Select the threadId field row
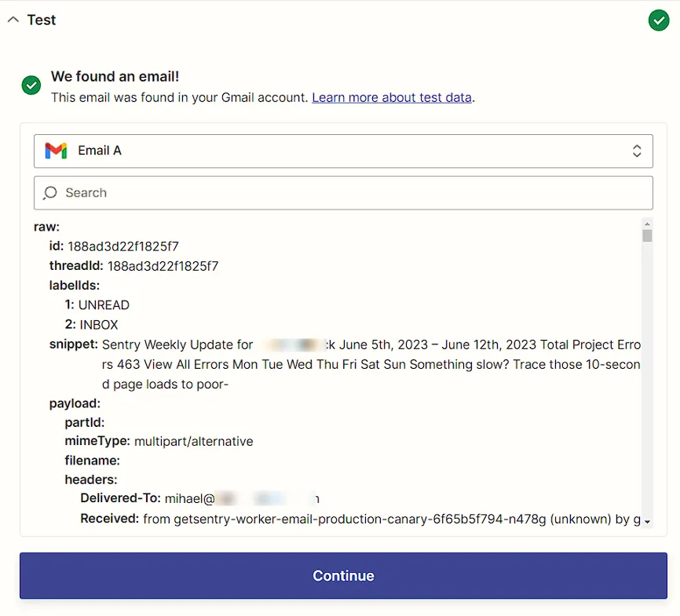Image resolution: width=680 pixels, height=616 pixels. click(133, 266)
